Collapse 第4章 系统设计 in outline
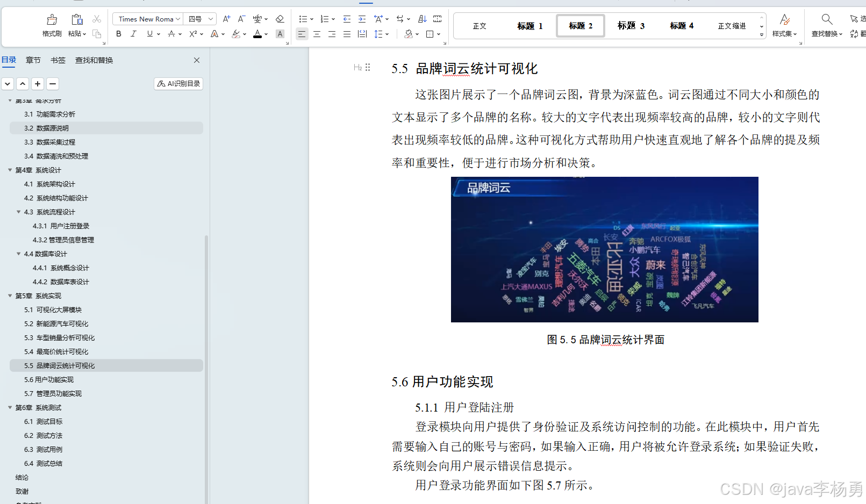Viewport: 866px width, 504px height. pyautogui.click(x=10, y=170)
